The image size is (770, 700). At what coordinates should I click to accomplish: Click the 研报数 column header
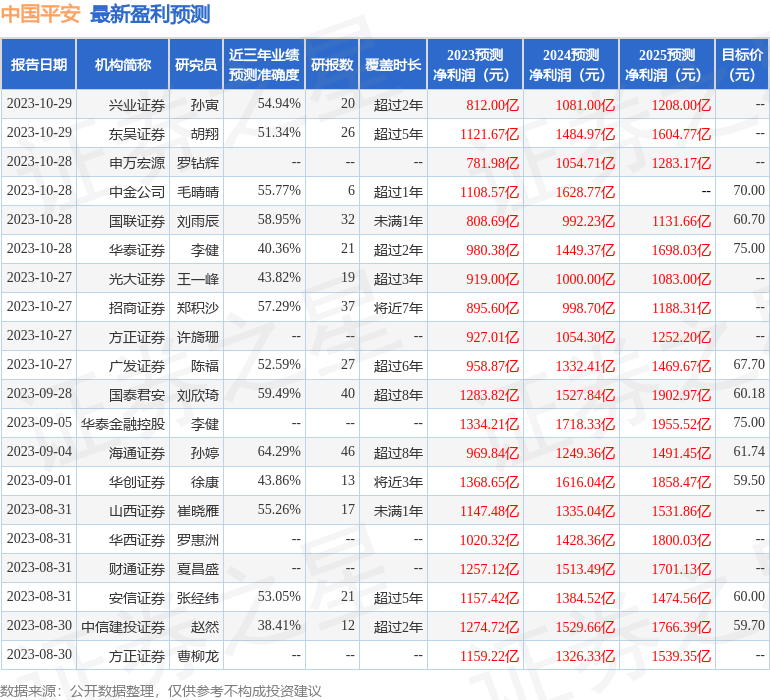332,65
